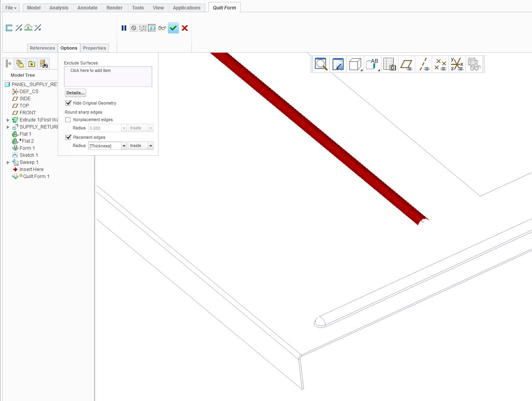The height and width of the screenshot is (401, 532).
Task: Select Flat 1 in Model Tree
Action: [22, 134]
